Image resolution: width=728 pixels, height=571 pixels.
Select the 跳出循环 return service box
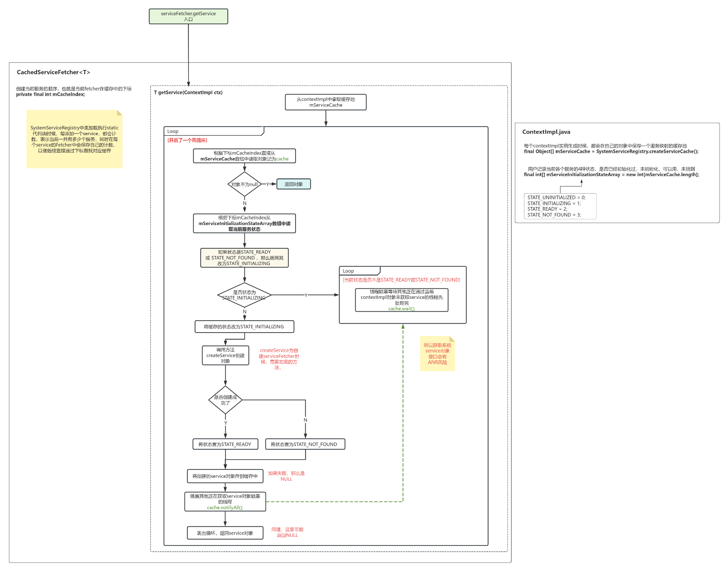tap(225, 532)
